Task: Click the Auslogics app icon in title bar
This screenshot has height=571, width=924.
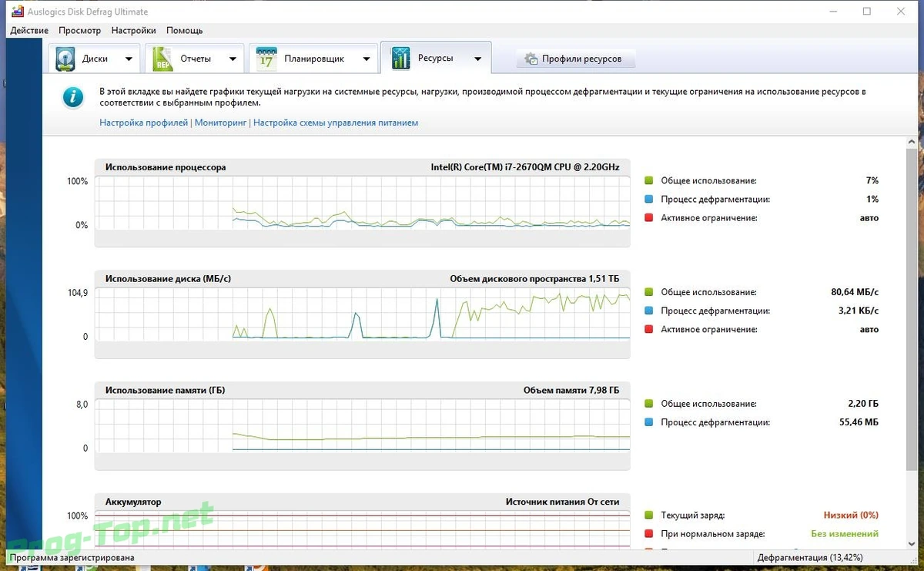Action: point(17,12)
